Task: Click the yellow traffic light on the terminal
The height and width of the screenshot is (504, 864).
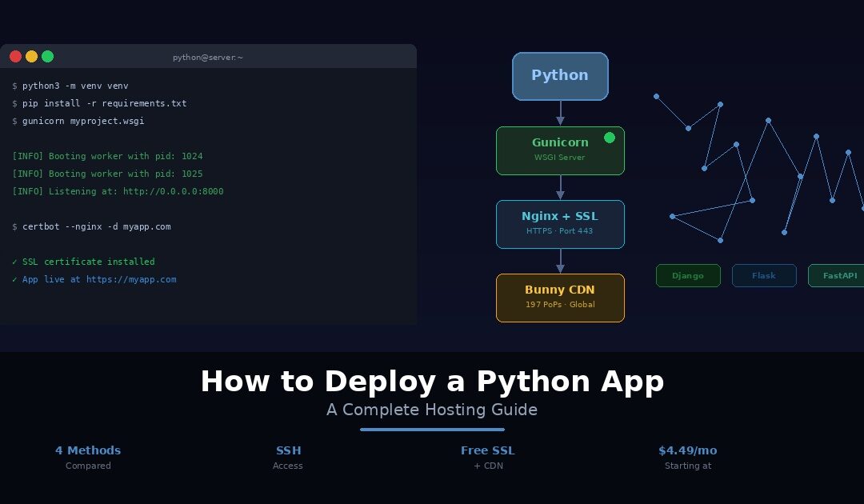Action: click(31, 56)
